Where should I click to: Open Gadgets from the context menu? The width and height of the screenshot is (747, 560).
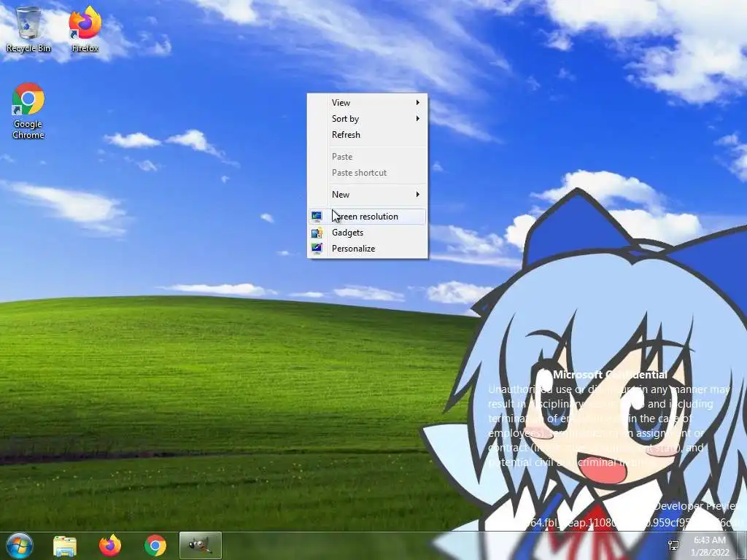pos(368,233)
